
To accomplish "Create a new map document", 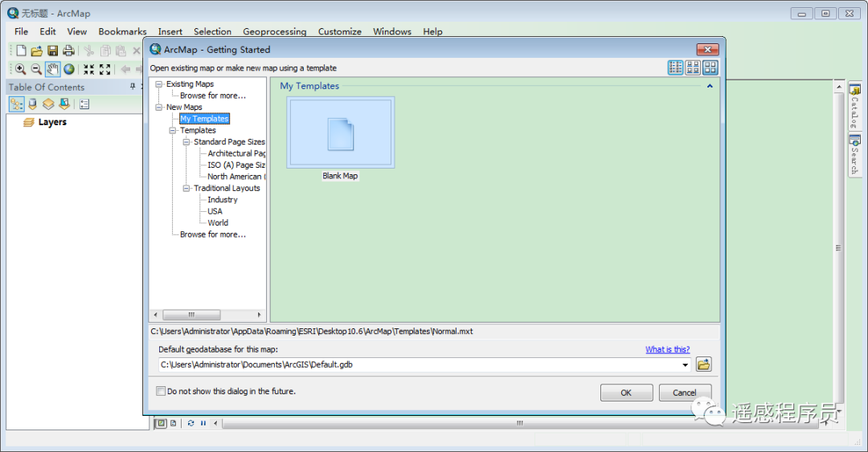I will (21, 51).
